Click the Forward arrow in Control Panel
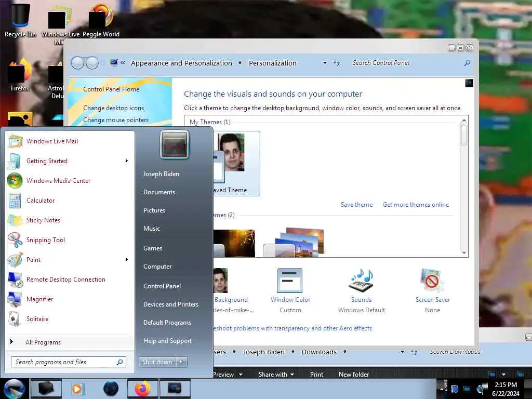 click(92, 63)
